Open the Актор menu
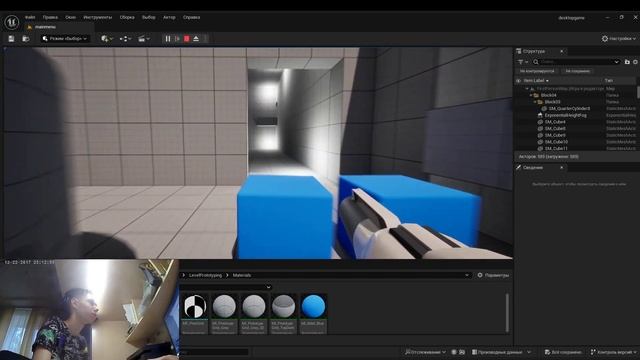 169,18
